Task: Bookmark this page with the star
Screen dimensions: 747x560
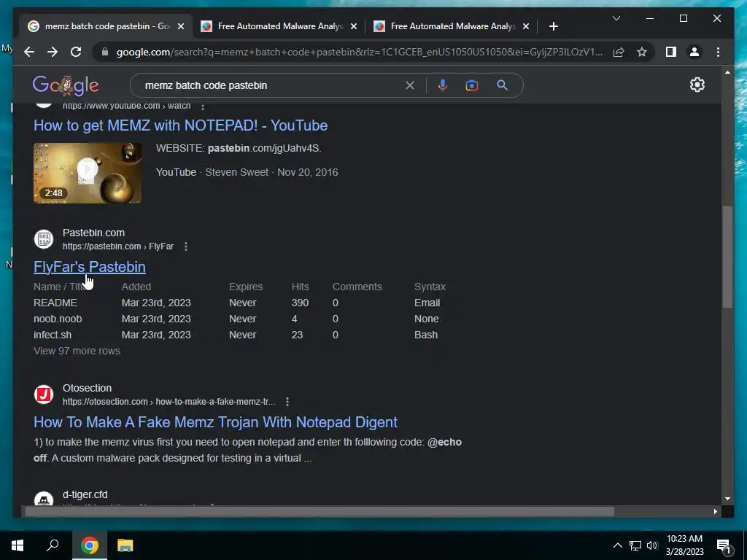Action: 642,52
